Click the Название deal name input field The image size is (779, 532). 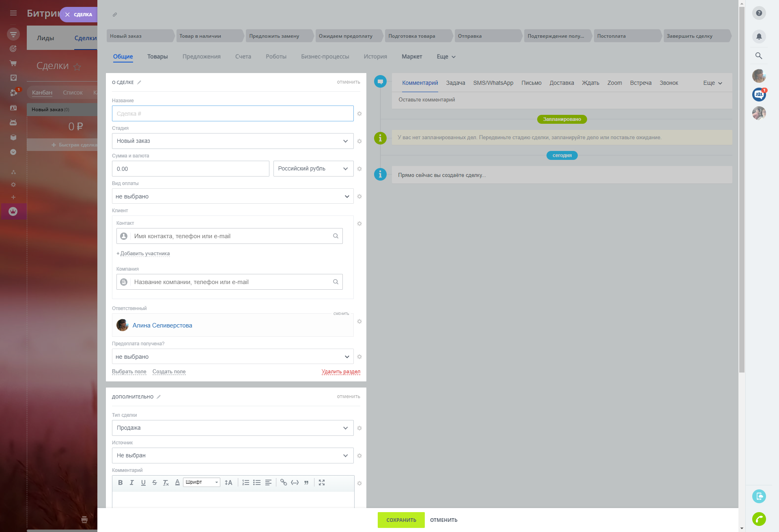[232, 114]
